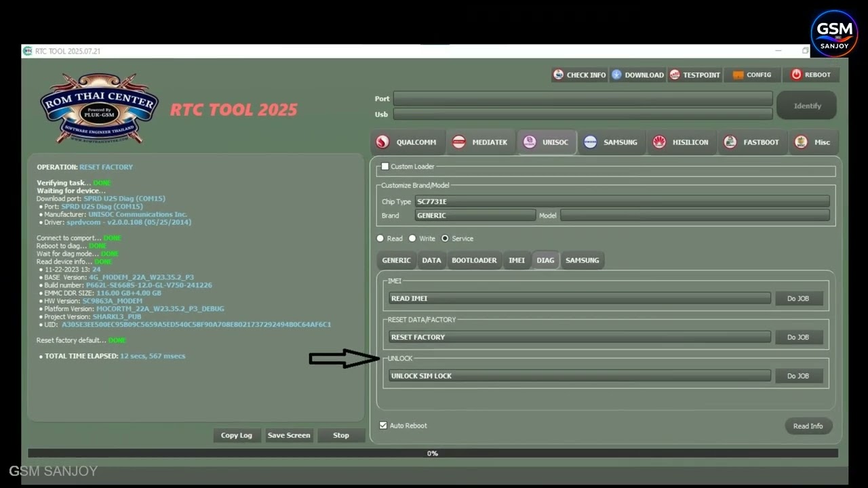Image resolution: width=868 pixels, height=488 pixels.
Task: Click the ROM THAI CENTER logo
Action: click(99, 108)
